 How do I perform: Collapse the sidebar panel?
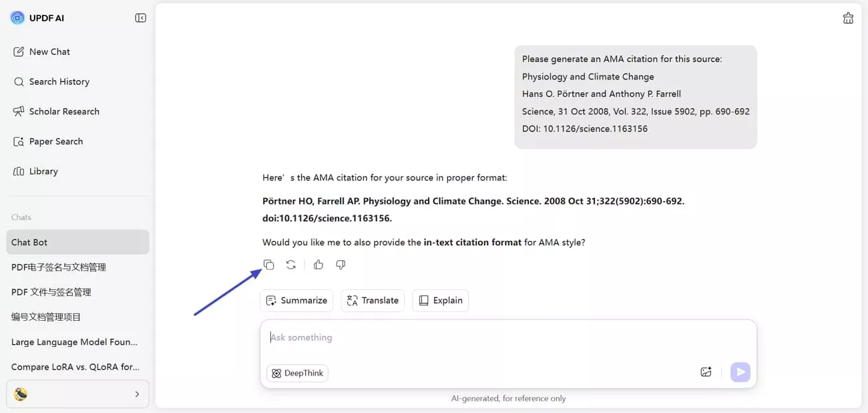(x=140, y=18)
